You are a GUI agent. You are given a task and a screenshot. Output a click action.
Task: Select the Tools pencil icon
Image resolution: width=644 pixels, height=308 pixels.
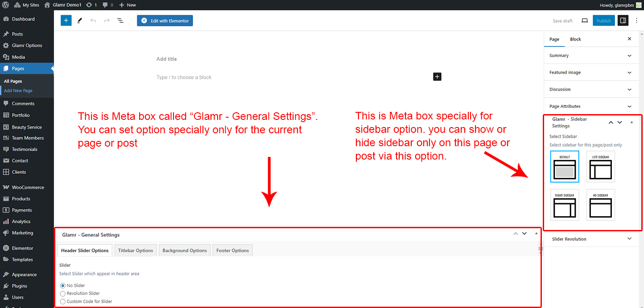pyautogui.click(x=80, y=21)
